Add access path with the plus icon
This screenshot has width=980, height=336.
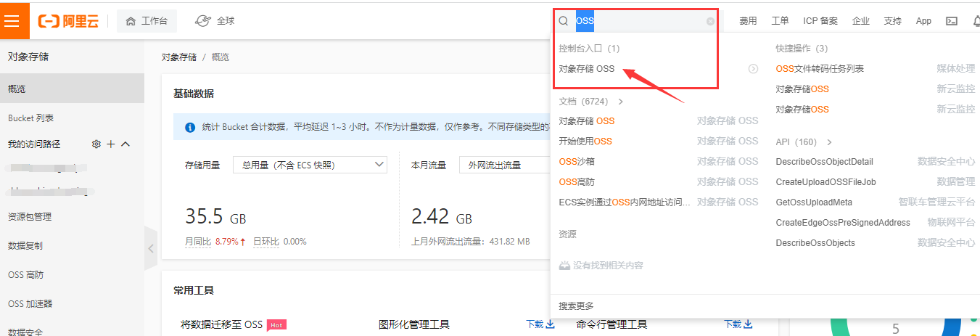click(x=111, y=144)
